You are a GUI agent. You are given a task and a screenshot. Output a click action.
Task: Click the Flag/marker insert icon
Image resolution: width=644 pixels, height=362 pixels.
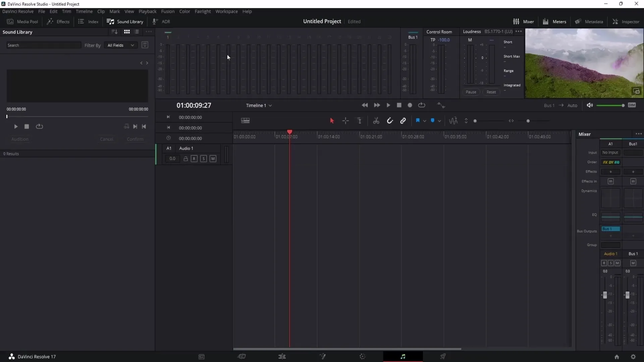[418, 121]
